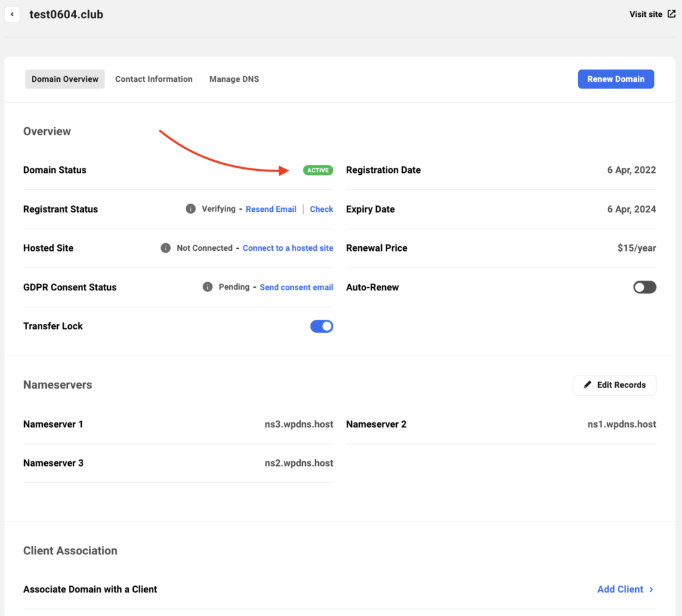This screenshot has width=682, height=616.
Task: Click the back arrow next to test0604.club
Action: tap(12, 14)
